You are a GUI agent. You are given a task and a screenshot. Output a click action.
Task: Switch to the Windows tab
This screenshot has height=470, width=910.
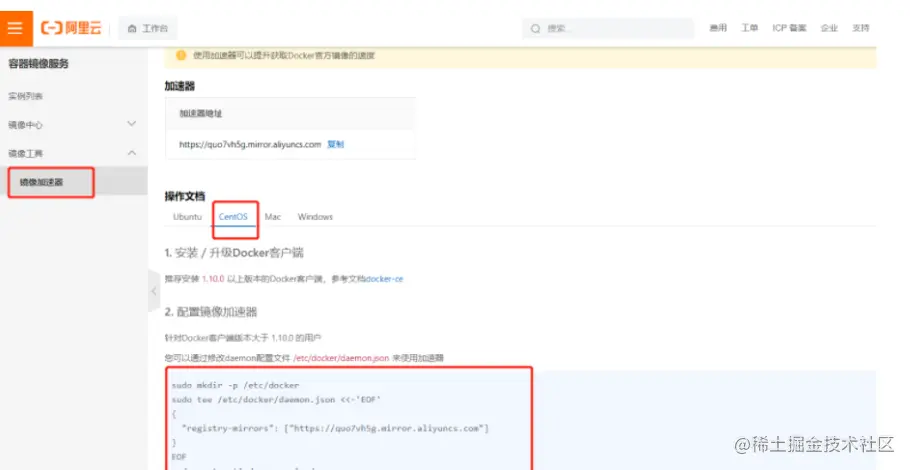pos(315,216)
